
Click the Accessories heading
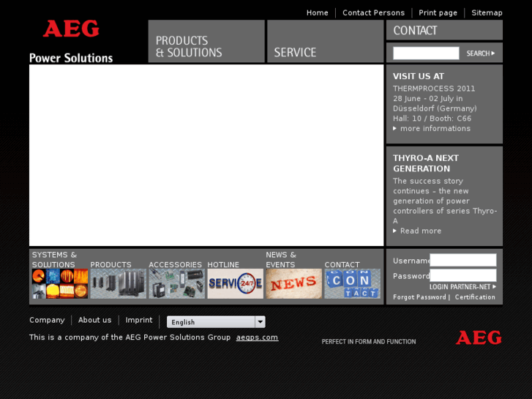[x=176, y=264]
